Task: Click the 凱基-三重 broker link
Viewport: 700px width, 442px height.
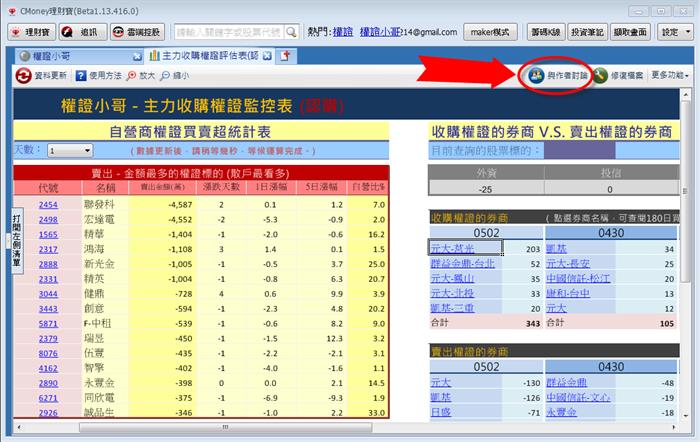Action: click(452, 308)
